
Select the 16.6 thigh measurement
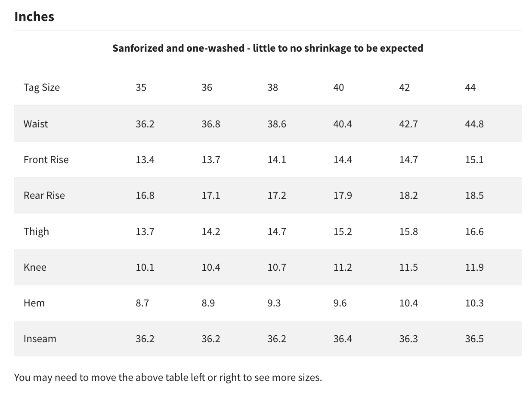pyautogui.click(x=474, y=232)
